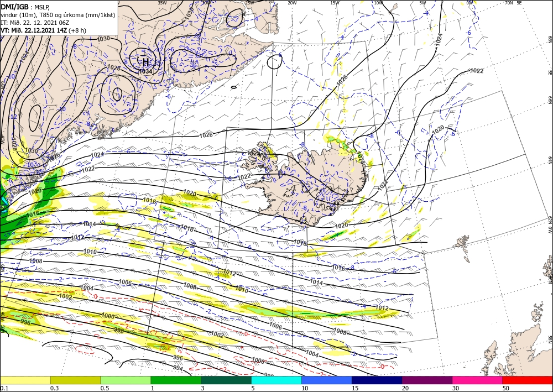
Task: Click the '10W' longitude label
Action: pyautogui.click(x=378, y=2)
